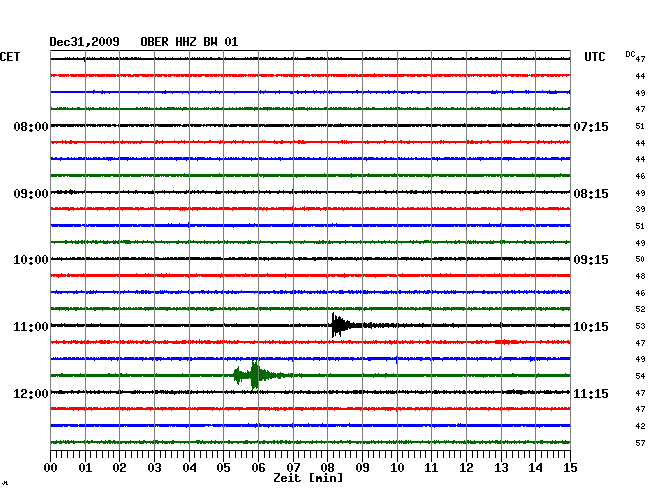The image size is (650, 494).
Task: Click the 00 minute axis label
Action: 50,468
